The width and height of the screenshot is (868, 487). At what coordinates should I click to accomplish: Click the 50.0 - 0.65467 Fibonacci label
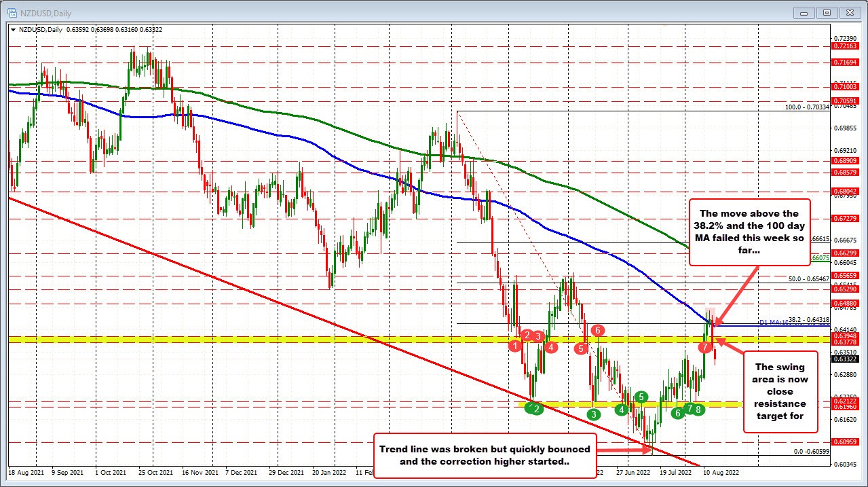click(809, 279)
